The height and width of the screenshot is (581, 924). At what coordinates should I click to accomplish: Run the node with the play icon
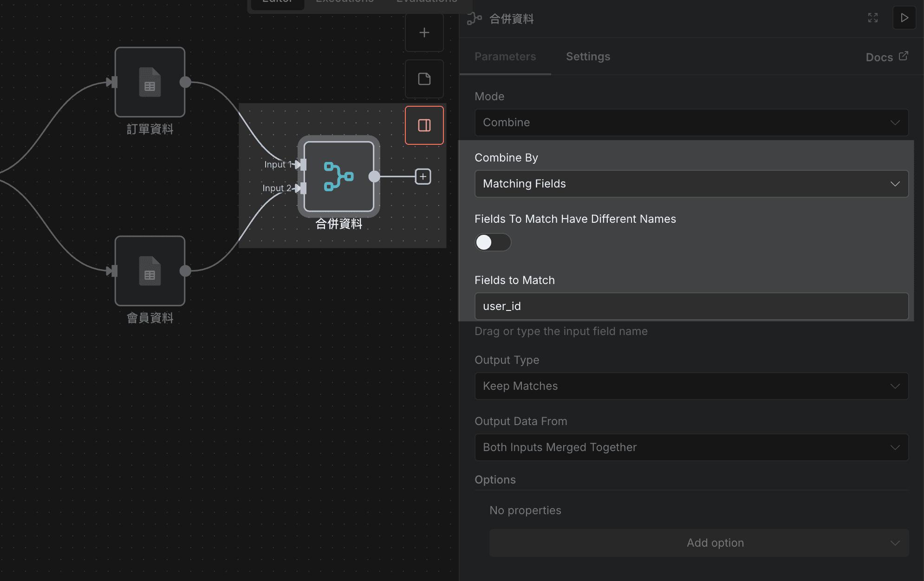[x=904, y=18]
